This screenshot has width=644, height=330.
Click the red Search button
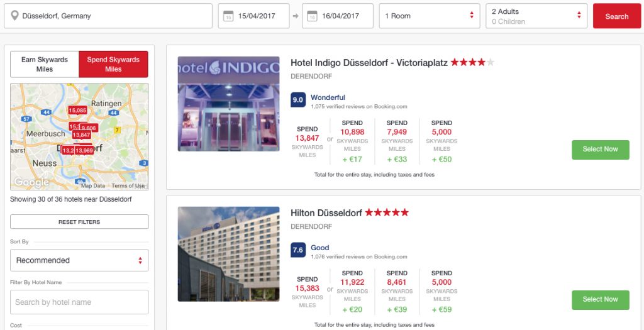(617, 16)
